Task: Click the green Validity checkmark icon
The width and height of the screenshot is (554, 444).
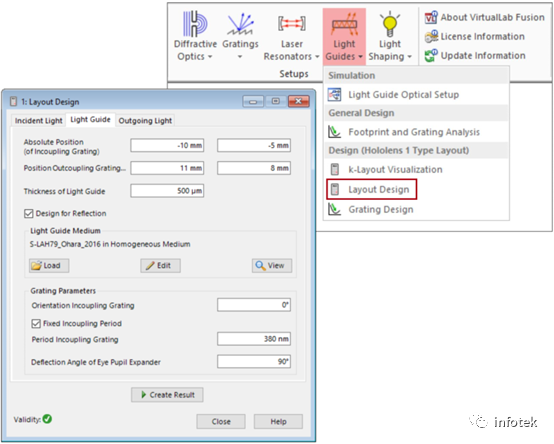Action: coord(47,419)
